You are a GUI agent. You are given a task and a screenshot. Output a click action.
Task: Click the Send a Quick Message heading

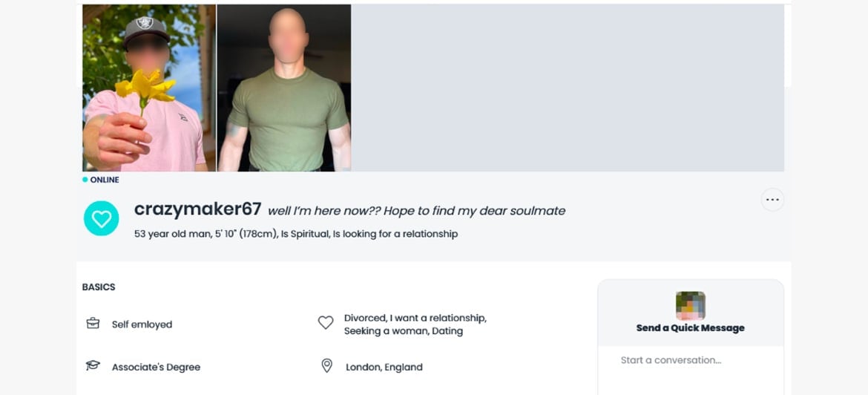click(x=690, y=327)
